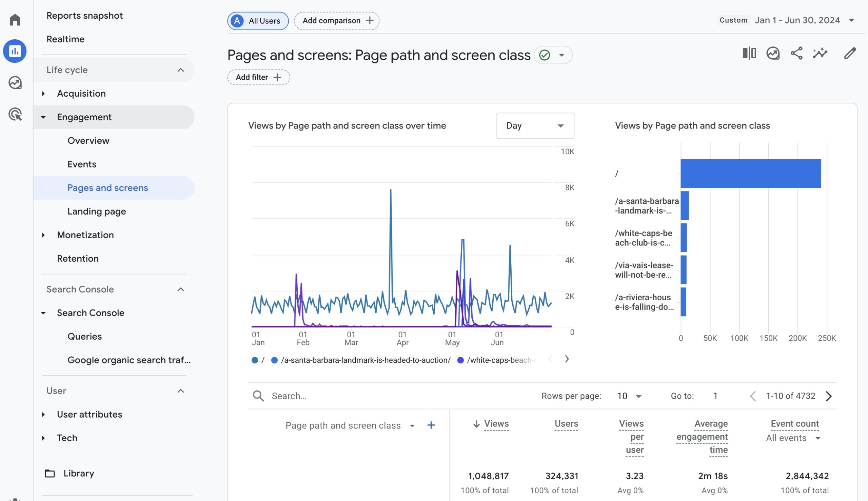This screenshot has height=501, width=868.
Task: Toggle the a-santa-barbara-landmark legend series
Action: point(365,360)
